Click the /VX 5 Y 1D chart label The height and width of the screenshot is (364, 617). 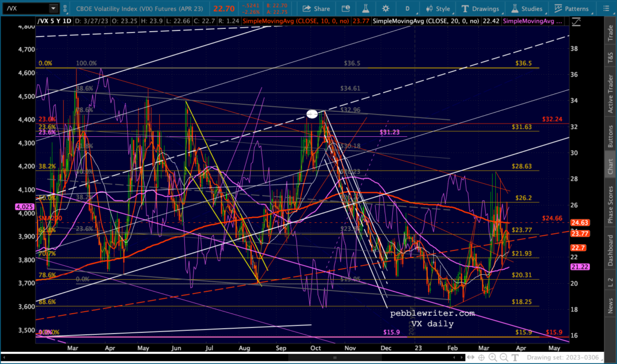click(x=54, y=21)
